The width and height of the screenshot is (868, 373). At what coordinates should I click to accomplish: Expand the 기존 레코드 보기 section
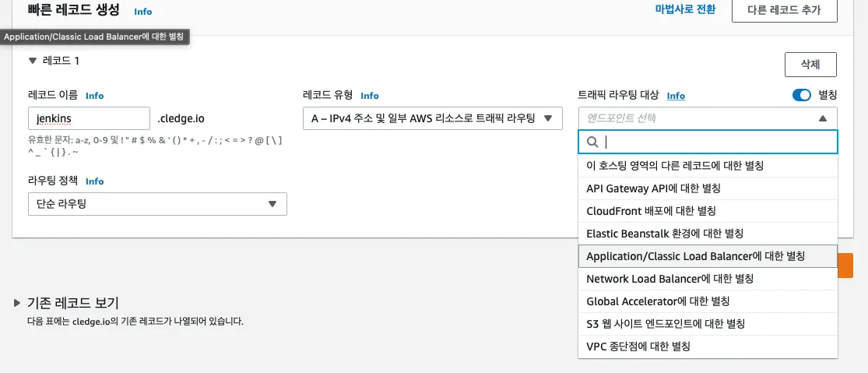coord(17,303)
